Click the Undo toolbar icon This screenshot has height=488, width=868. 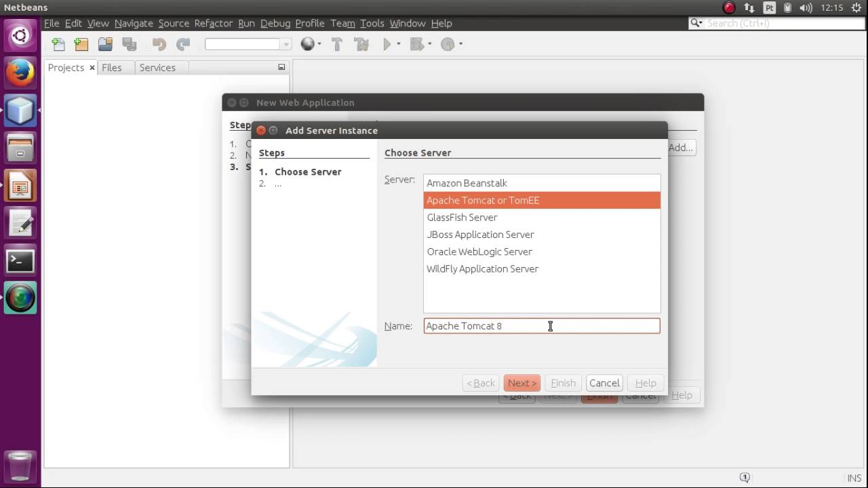coord(159,44)
